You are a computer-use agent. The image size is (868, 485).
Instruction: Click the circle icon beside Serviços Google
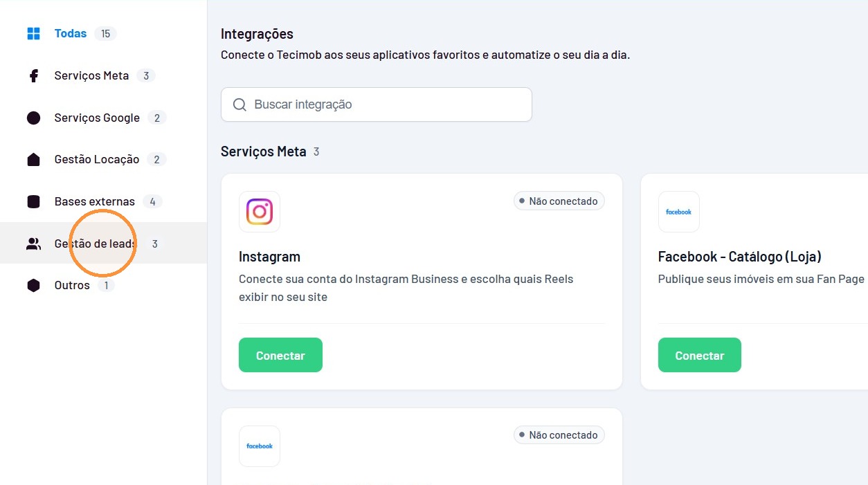[33, 118]
